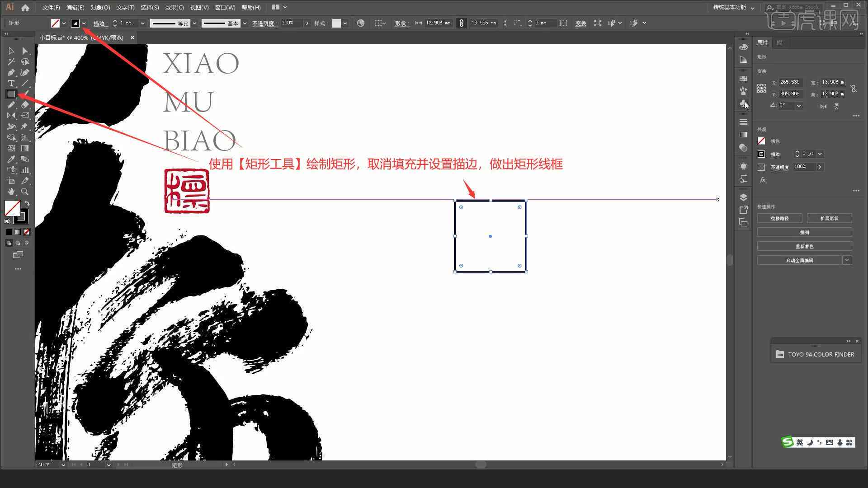Image resolution: width=868 pixels, height=488 pixels.
Task: Click the 扩展形状 button
Action: pos(830,218)
